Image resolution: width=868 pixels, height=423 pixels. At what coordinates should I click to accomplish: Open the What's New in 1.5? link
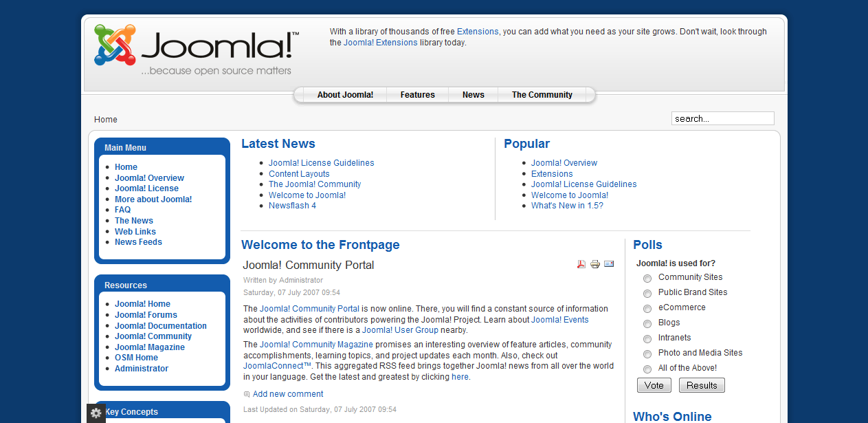tap(567, 206)
